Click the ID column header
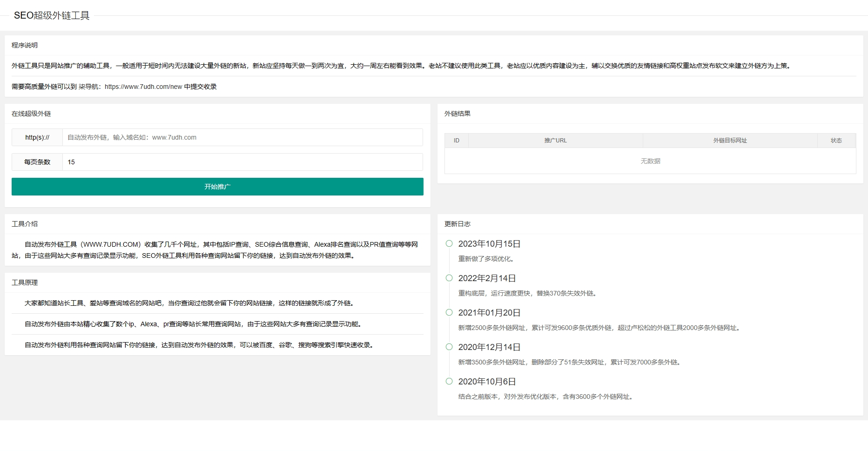 pyautogui.click(x=457, y=141)
